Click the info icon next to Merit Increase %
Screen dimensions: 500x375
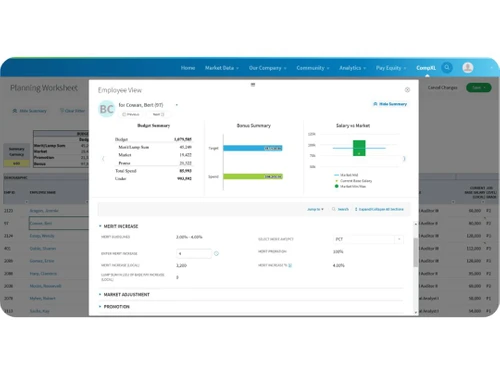pos(290,265)
